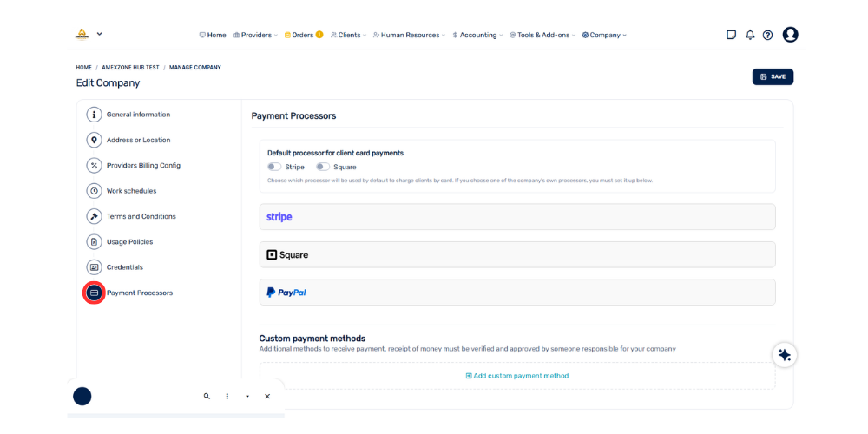Collapse the chat widget using the caret arrow
The image size is (868, 434).
tap(247, 397)
